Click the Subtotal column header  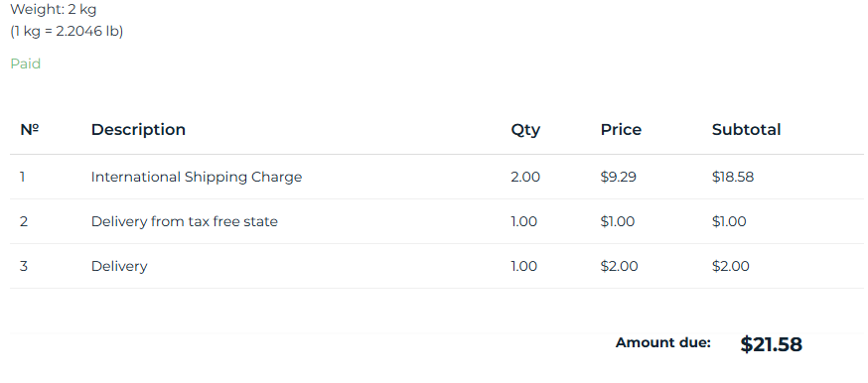[x=746, y=130]
